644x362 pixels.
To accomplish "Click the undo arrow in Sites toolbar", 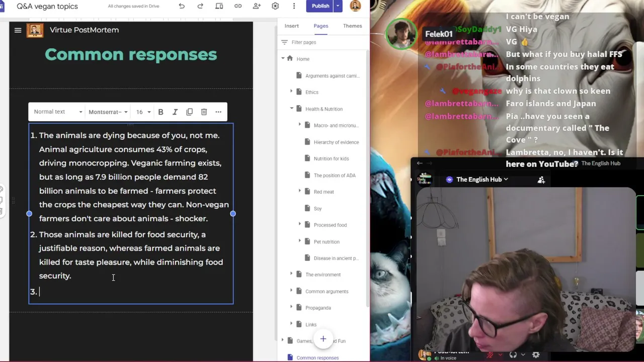I will [182, 6].
